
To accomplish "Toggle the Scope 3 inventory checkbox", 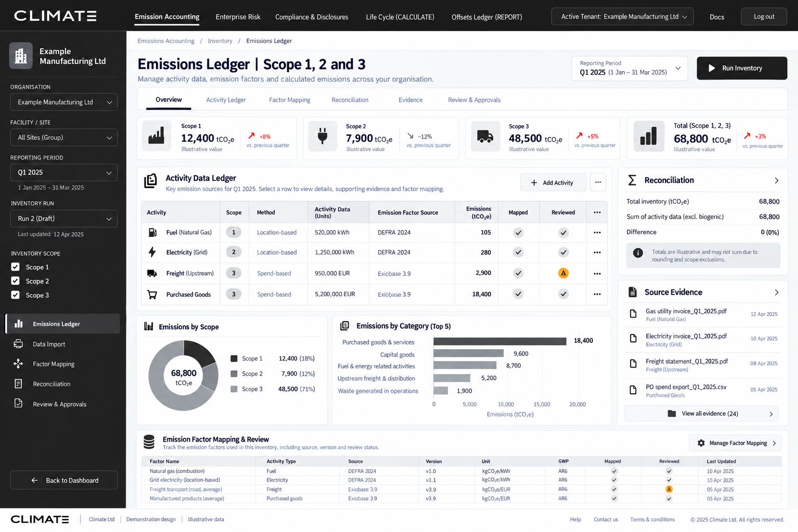I will click(16, 295).
